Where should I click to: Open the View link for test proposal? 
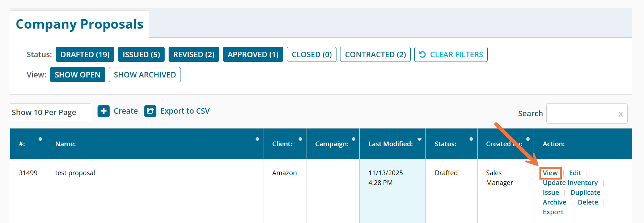pos(550,173)
